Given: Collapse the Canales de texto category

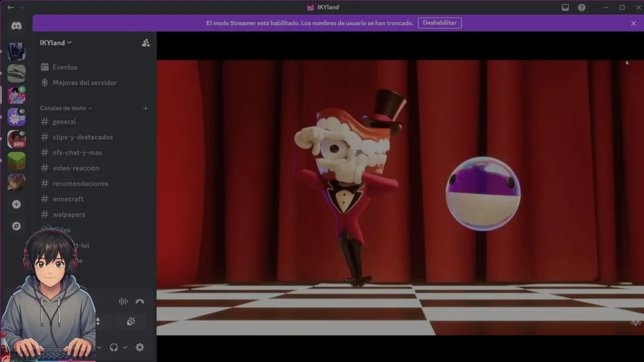Looking at the screenshot, I should [66, 108].
